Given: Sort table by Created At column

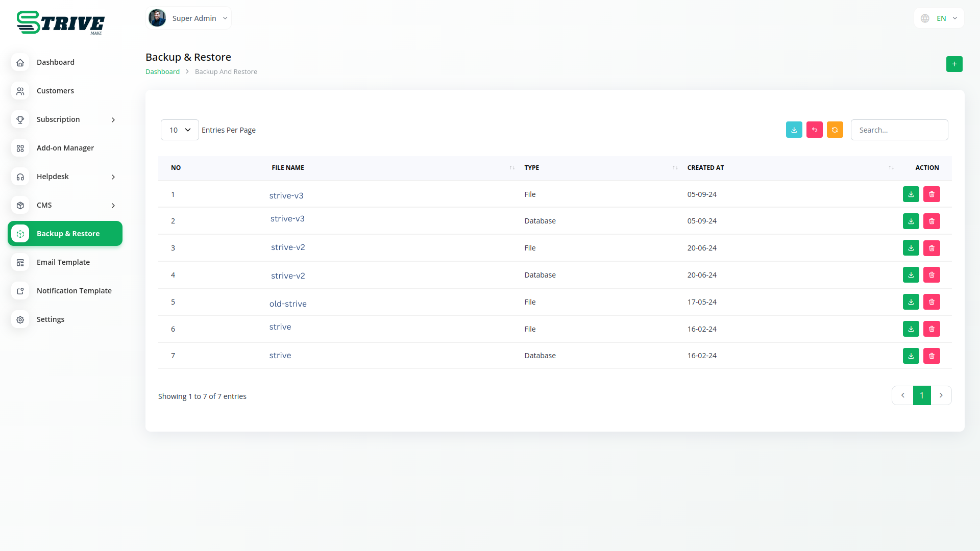Looking at the screenshot, I should click(705, 168).
